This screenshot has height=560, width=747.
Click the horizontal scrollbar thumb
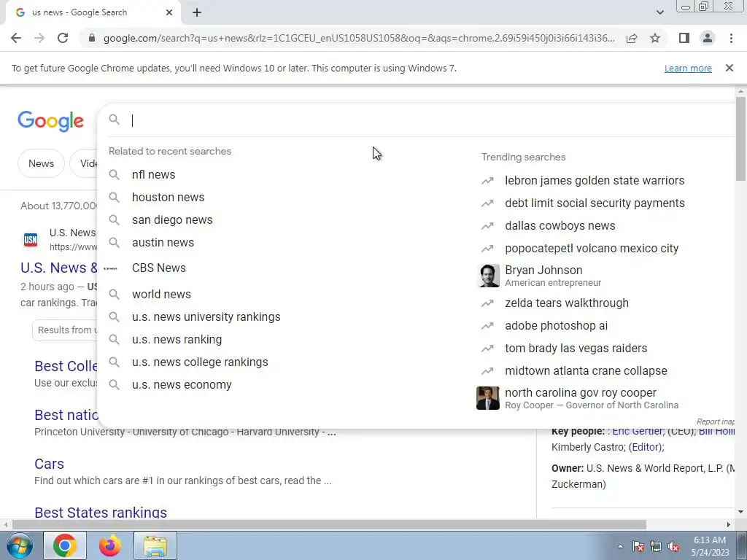pos(329,524)
